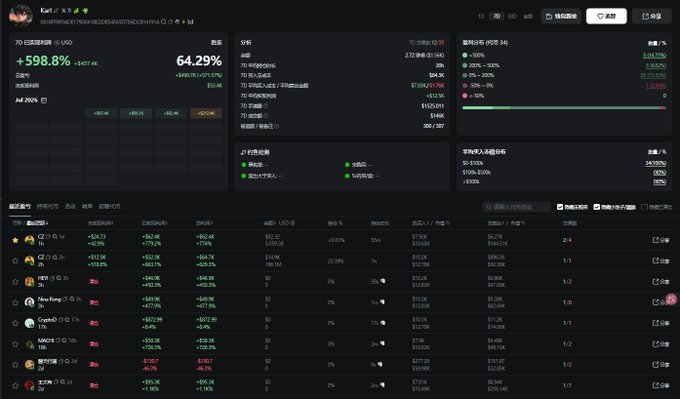Click the search icon after the wallet address
Screen dimensions: 680x399
click(163, 22)
